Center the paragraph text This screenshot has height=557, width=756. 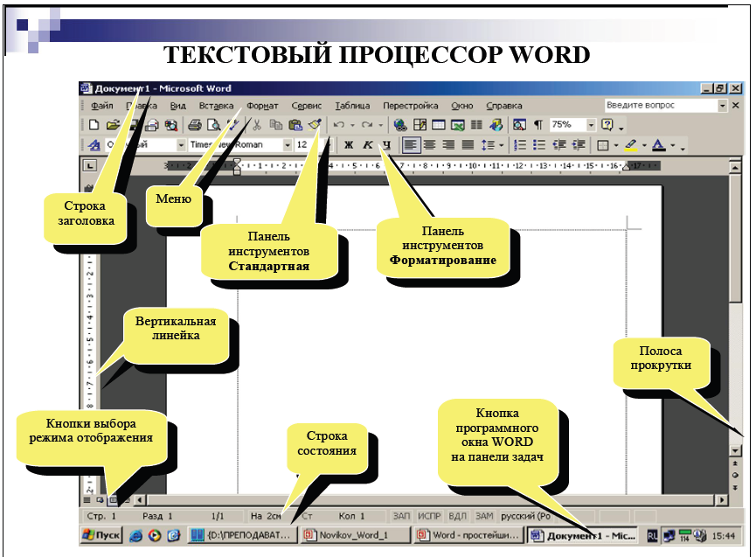(x=429, y=144)
